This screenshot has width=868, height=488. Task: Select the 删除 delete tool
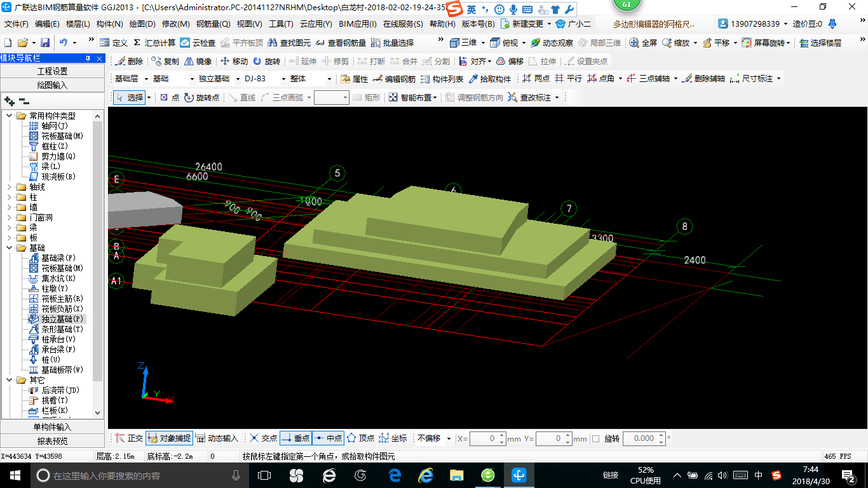click(130, 61)
